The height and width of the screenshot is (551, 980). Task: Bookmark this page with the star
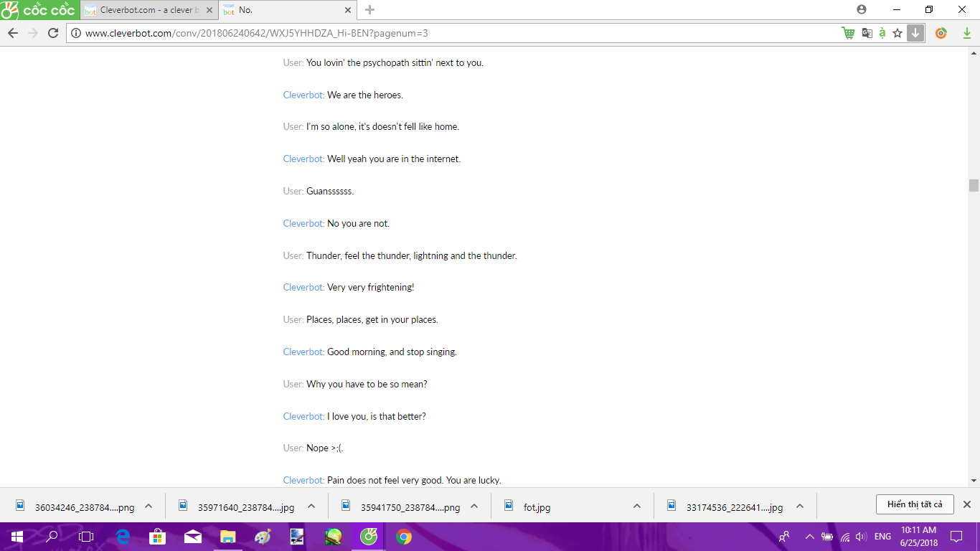897,33
